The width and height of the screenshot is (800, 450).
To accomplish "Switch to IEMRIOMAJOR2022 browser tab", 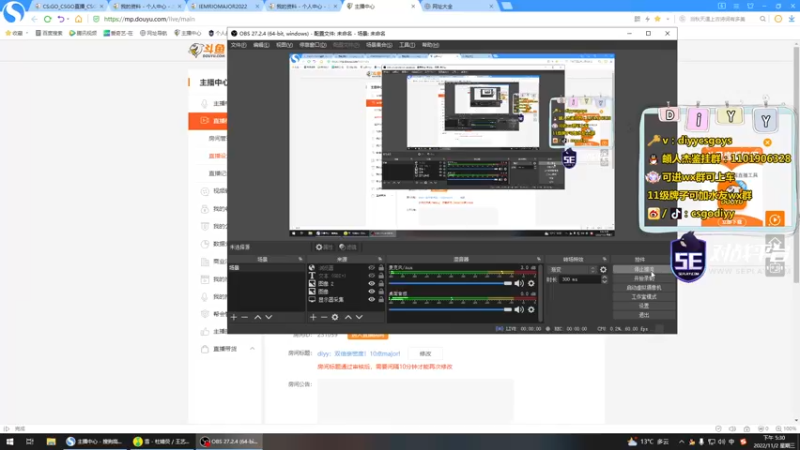I will coord(223,6).
